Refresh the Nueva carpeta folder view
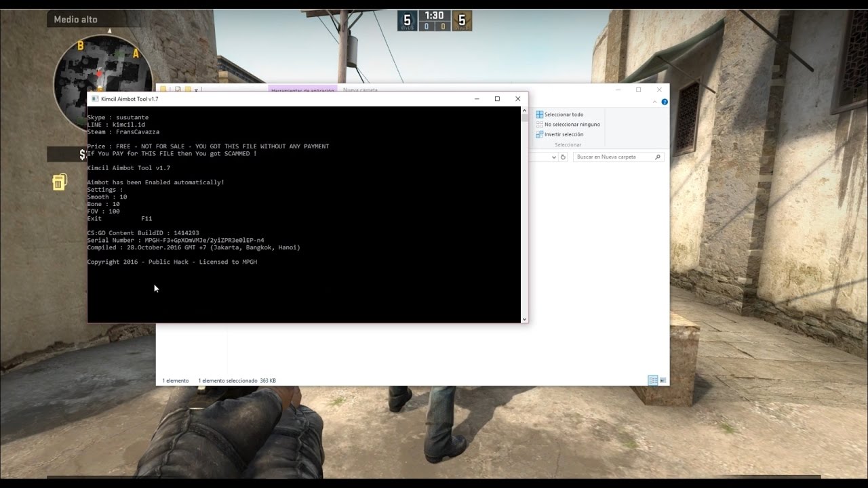This screenshot has height=488, width=868. click(x=564, y=157)
